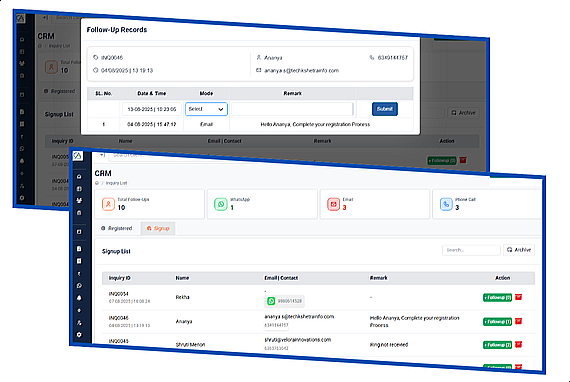570x382 pixels.
Task: Click the blue Phone Call card icon
Action: point(446,204)
